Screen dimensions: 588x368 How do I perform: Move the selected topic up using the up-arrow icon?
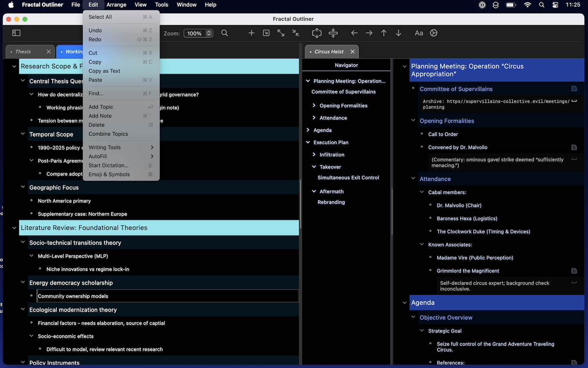pos(383,33)
